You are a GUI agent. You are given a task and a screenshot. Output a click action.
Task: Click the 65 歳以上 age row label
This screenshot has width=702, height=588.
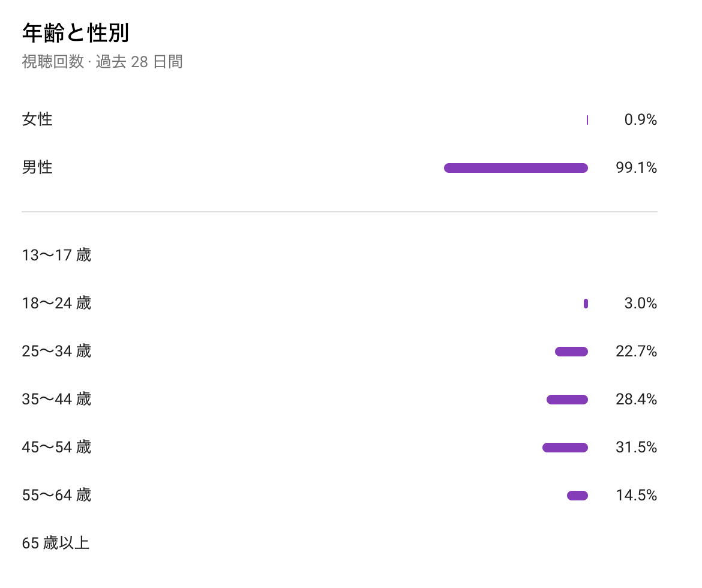[x=55, y=543]
